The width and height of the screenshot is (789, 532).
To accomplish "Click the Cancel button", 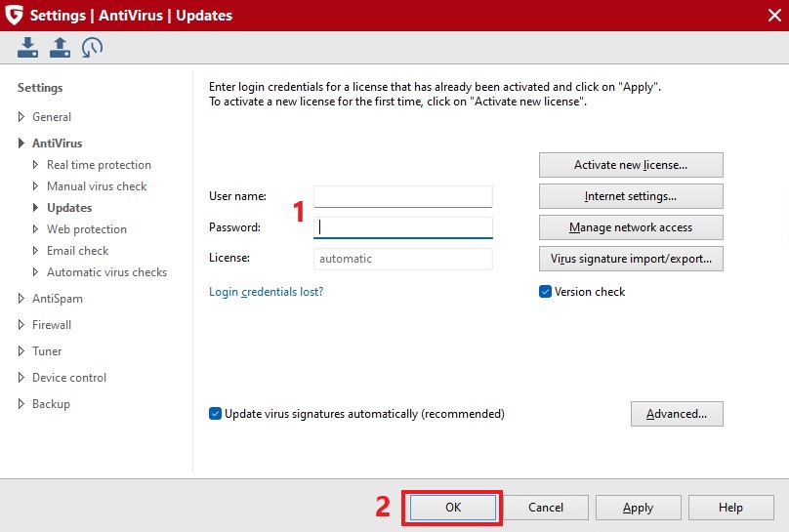I will [x=546, y=508].
